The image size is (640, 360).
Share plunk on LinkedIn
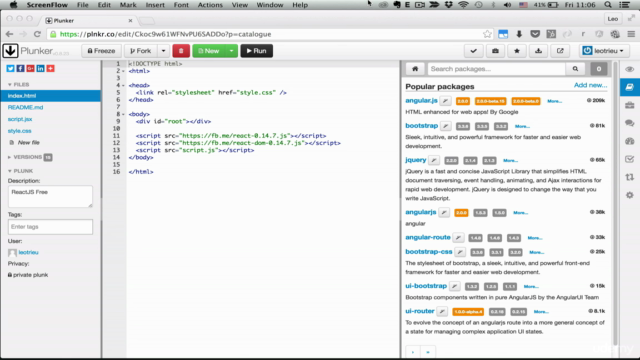[x=40, y=69]
